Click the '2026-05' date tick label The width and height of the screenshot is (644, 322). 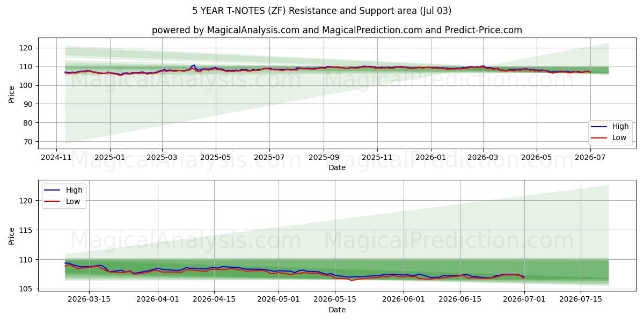tap(537, 157)
